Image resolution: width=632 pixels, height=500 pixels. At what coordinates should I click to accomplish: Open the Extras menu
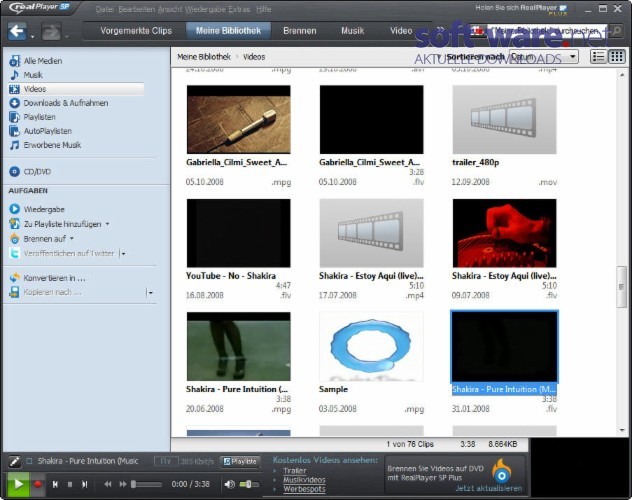click(x=240, y=9)
